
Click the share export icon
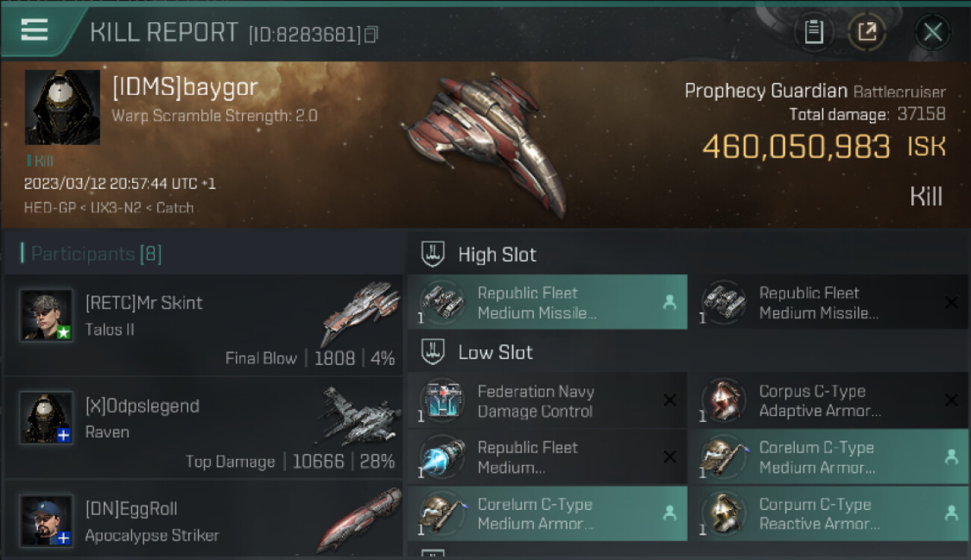point(866,32)
